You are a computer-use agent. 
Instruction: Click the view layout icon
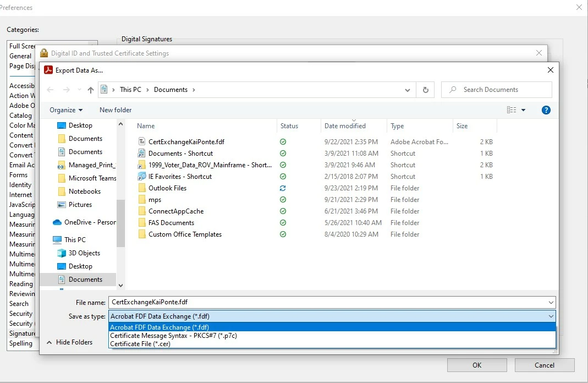click(512, 110)
